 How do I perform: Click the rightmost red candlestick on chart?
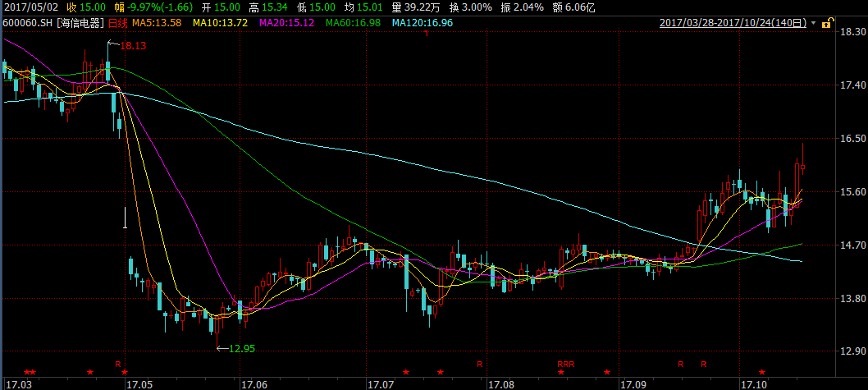click(802, 166)
